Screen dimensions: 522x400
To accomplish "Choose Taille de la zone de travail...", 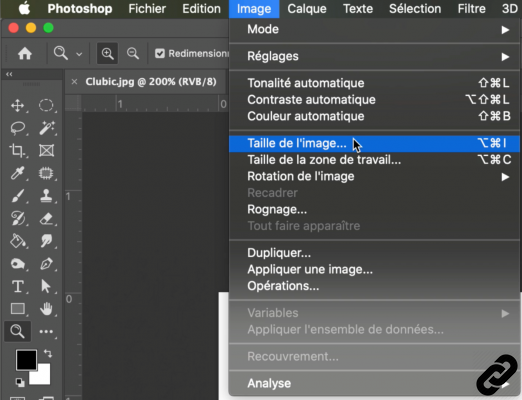I will pos(375,160).
